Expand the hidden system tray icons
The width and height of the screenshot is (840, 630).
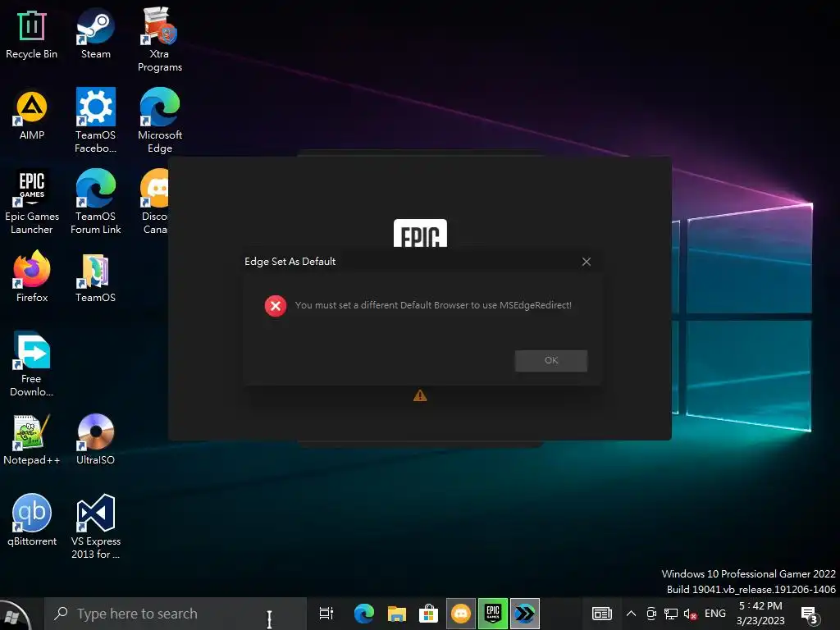[631, 614]
